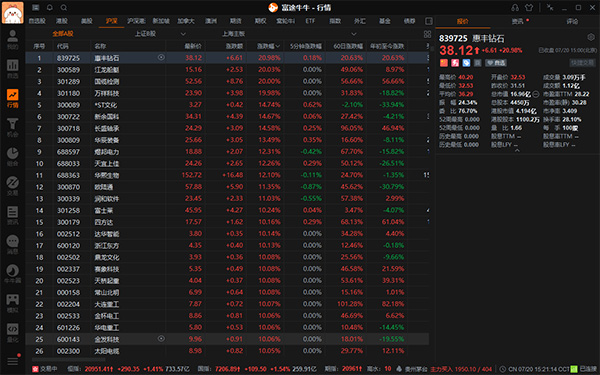600x375 pixels.
Task: Open the customer service headset icon
Action: 515,7
